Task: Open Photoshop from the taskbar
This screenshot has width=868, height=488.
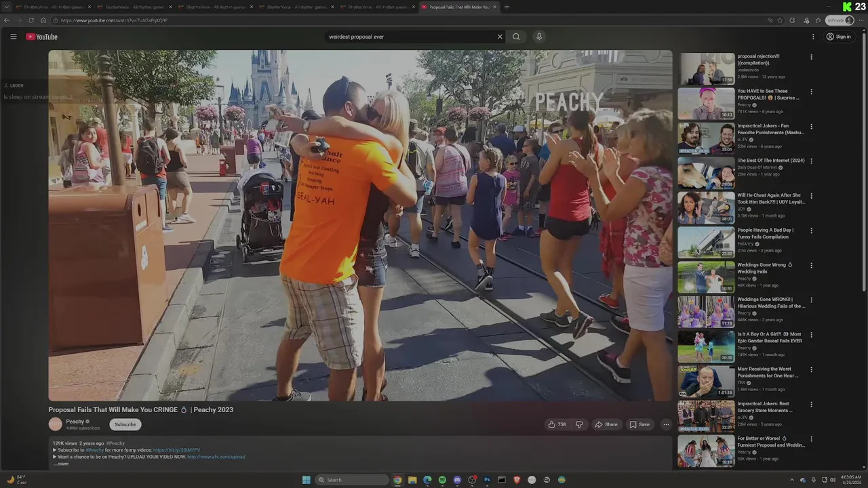Action: pos(487,480)
